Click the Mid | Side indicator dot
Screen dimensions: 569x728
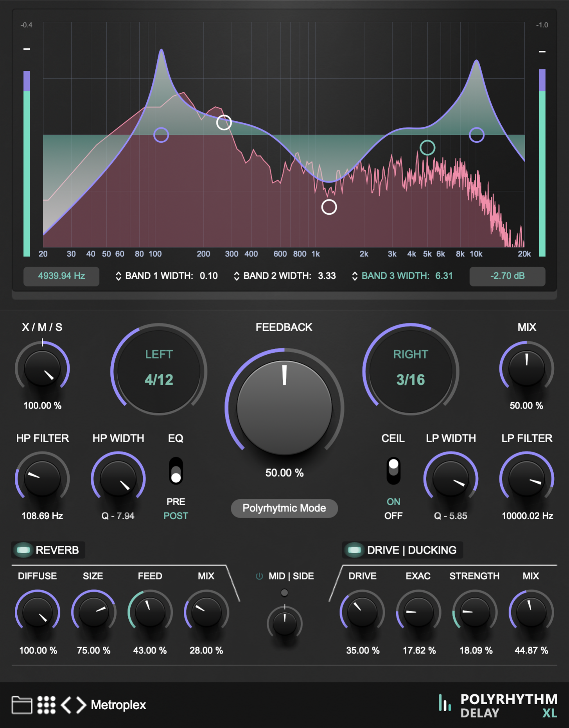tap(285, 593)
